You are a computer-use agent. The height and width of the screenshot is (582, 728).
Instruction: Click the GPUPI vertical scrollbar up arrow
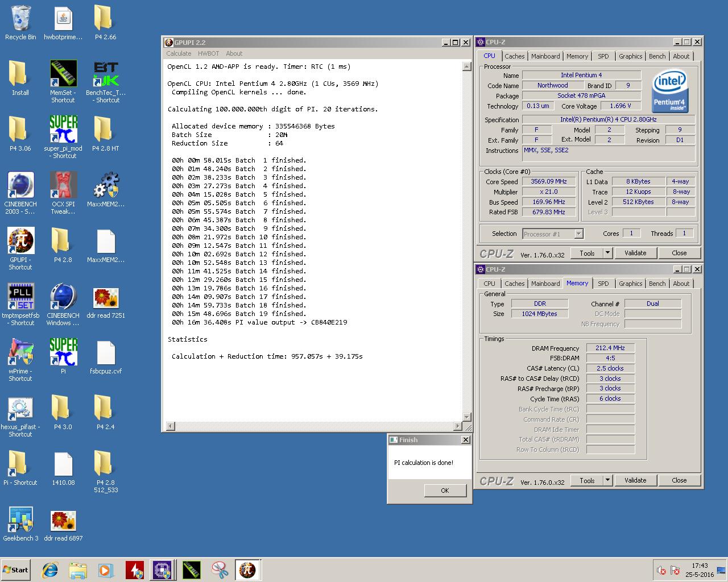[x=466, y=66]
